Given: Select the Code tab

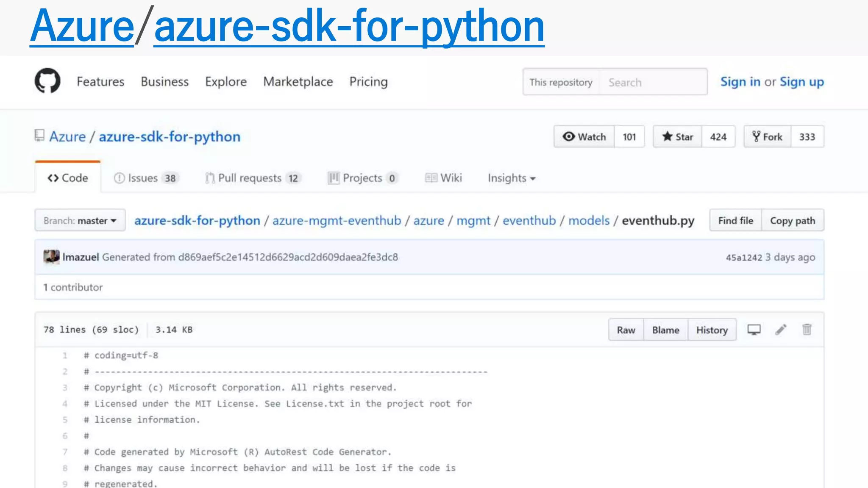Looking at the screenshot, I should pos(68,178).
